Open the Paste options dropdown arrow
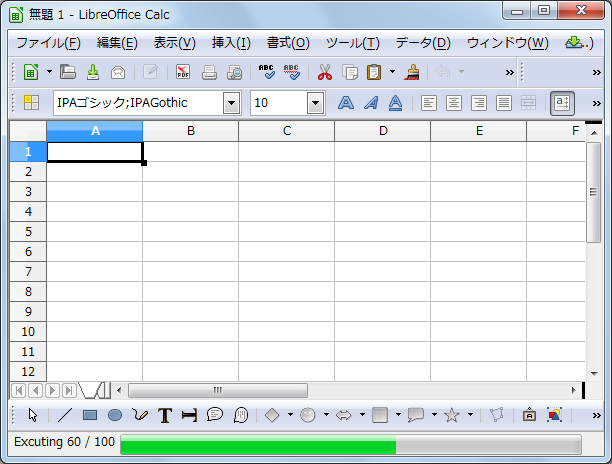The width and height of the screenshot is (612, 464). click(x=392, y=72)
